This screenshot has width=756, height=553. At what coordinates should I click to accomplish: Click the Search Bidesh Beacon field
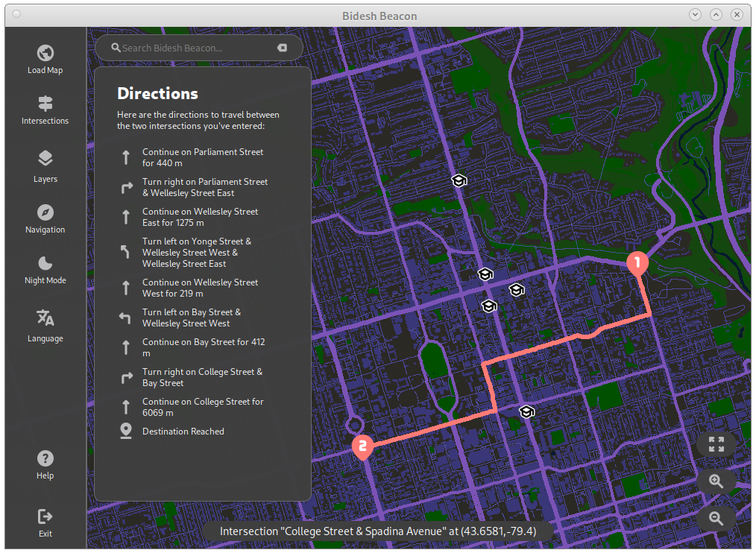click(x=194, y=48)
